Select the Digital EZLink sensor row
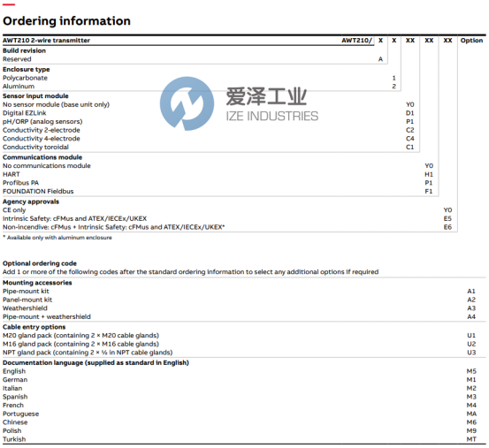 pos(25,113)
